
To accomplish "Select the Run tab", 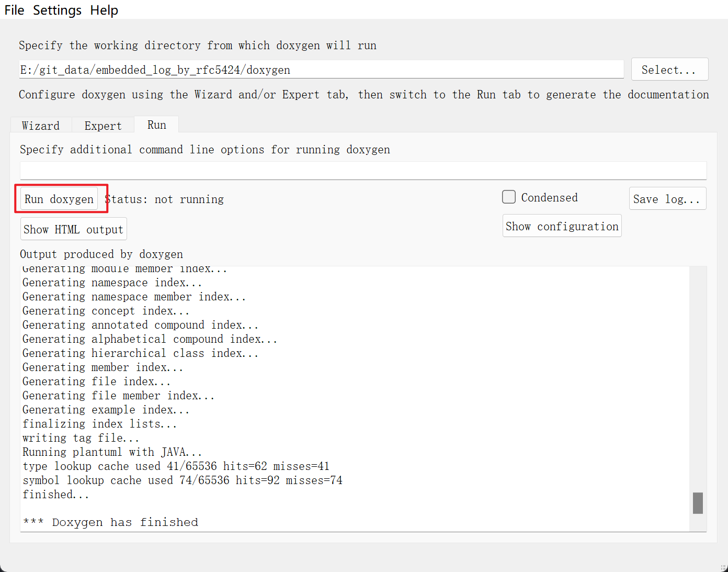I will pos(156,125).
